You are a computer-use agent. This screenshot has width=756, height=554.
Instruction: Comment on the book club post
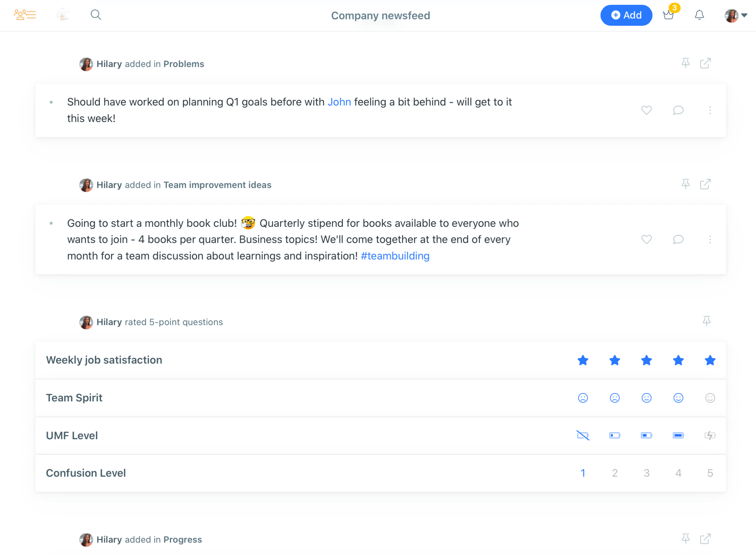[x=678, y=239]
